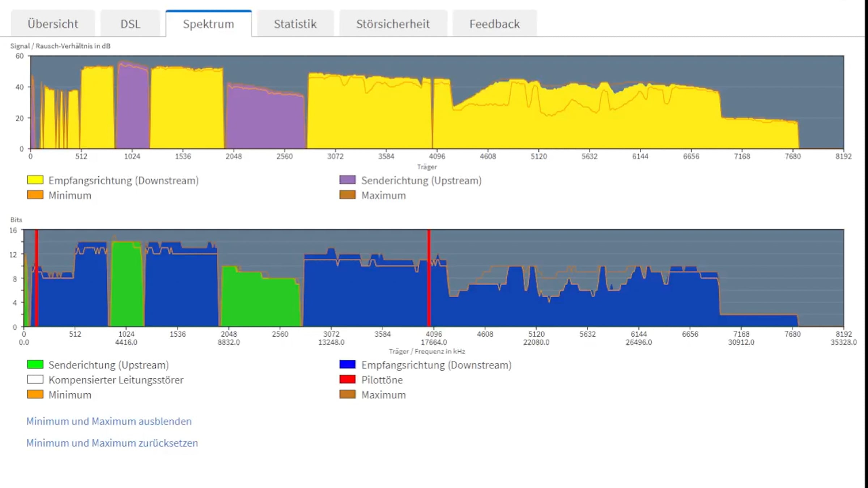Select the Spektrum tab
Image resolution: width=868 pixels, height=488 pixels.
coord(208,24)
